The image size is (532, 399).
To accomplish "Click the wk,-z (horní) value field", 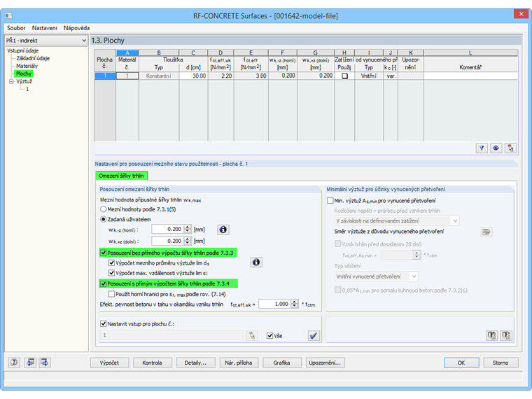I will pyautogui.click(x=167, y=230).
